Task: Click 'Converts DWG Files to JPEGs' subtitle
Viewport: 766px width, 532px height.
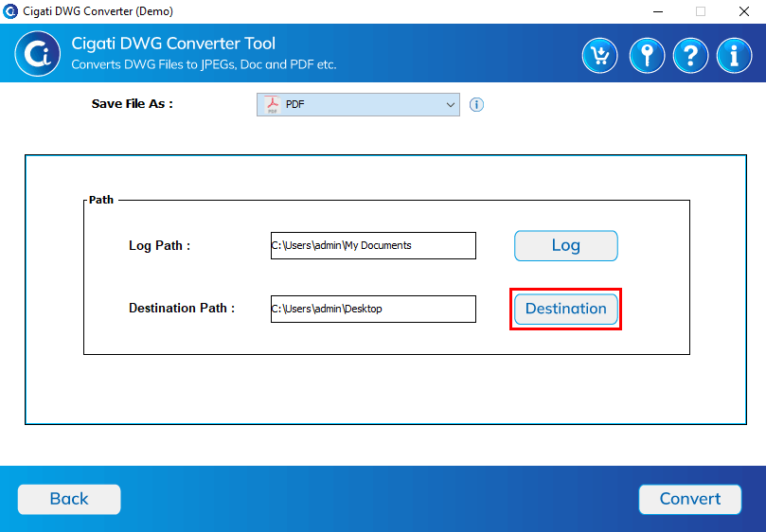Action: pyautogui.click(x=205, y=64)
